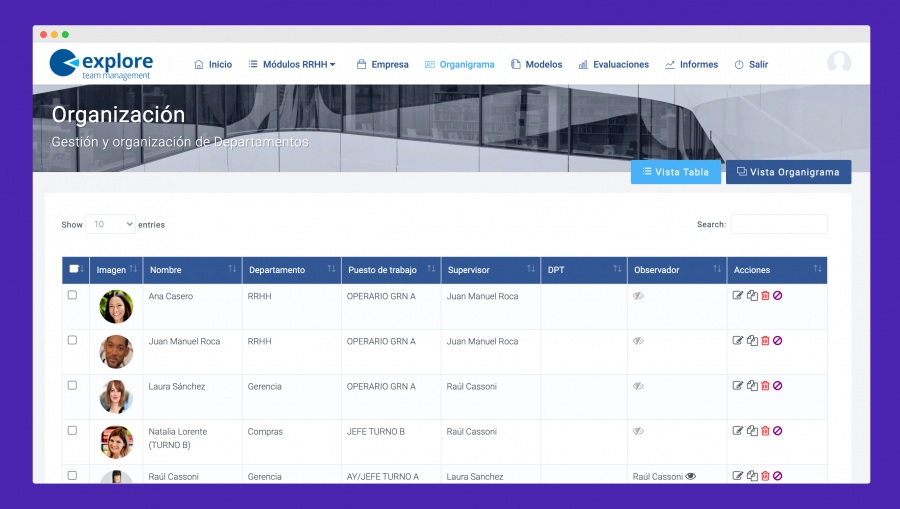Open user profile avatar icon
Image resolution: width=900 pixels, height=509 pixels.
[x=839, y=63]
